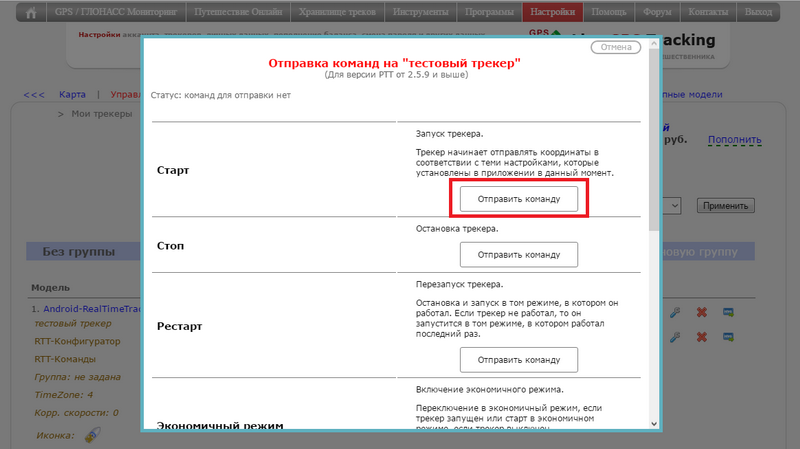Open the dropdown beside Применить
Image resolution: width=800 pixels, height=449 pixels.
click(x=675, y=205)
